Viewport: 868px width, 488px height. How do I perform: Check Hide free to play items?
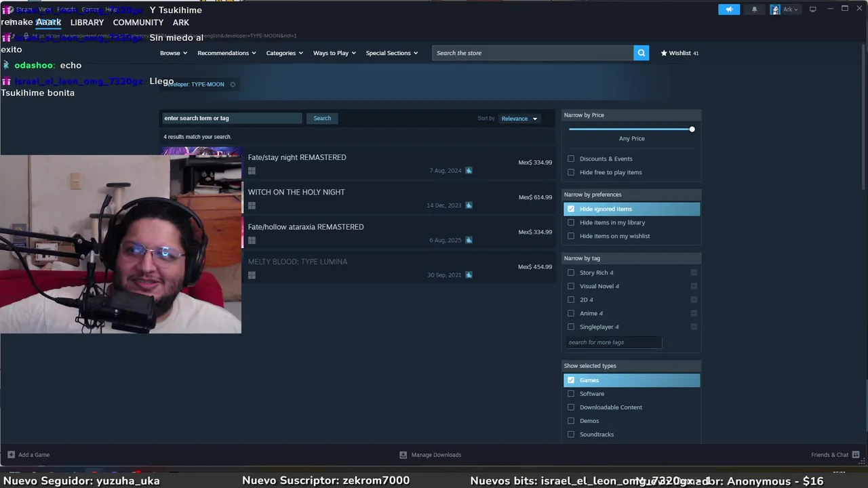[x=571, y=172]
